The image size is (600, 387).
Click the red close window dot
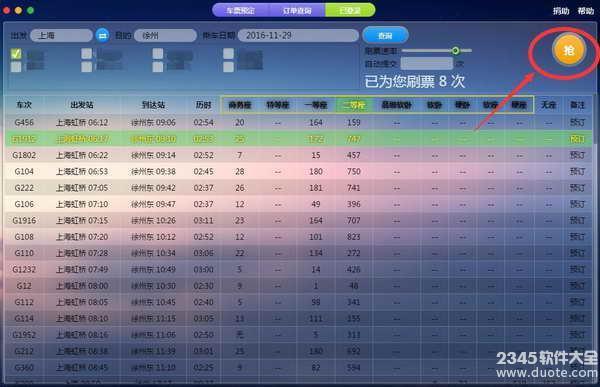pos(6,10)
